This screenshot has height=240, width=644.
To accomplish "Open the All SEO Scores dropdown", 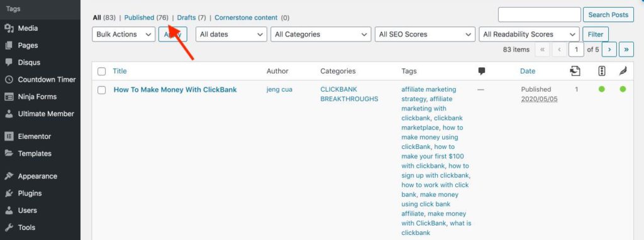I will [425, 35].
